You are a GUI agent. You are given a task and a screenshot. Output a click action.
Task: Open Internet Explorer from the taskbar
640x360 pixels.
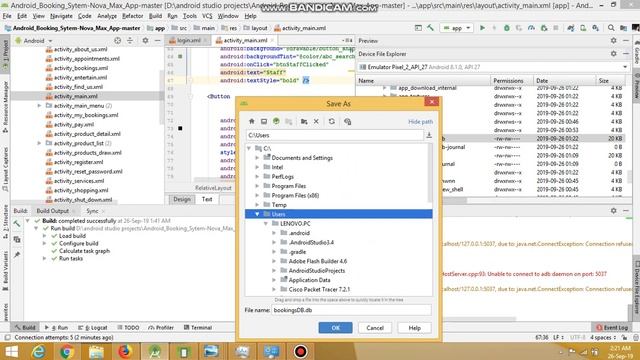[x=38, y=351]
